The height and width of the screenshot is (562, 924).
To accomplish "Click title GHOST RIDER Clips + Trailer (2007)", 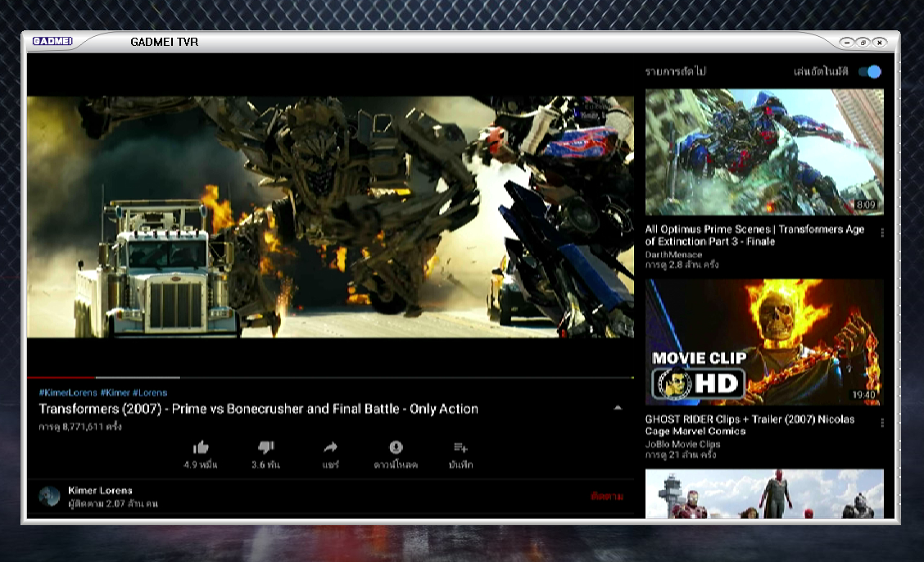I will tap(750, 424).
